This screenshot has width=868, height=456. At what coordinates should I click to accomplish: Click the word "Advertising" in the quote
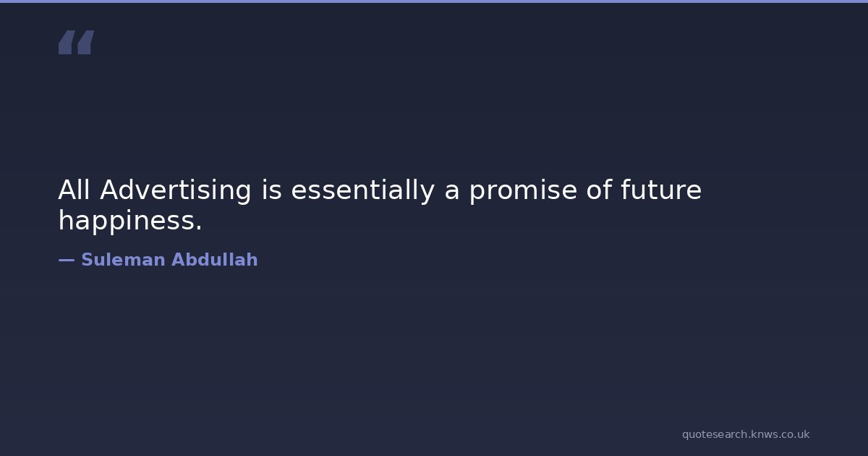tap(176, 190)
